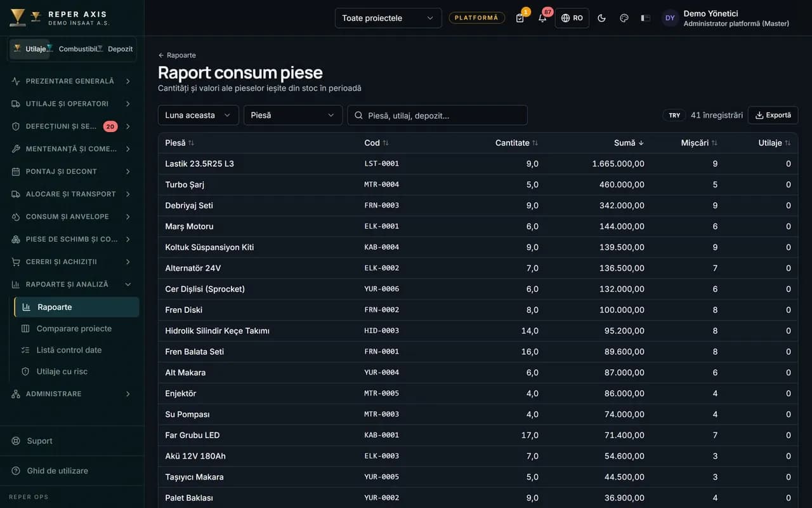Click the Exportă button
The height and width of the screenshot is (508, 812).
click(773, 115)
